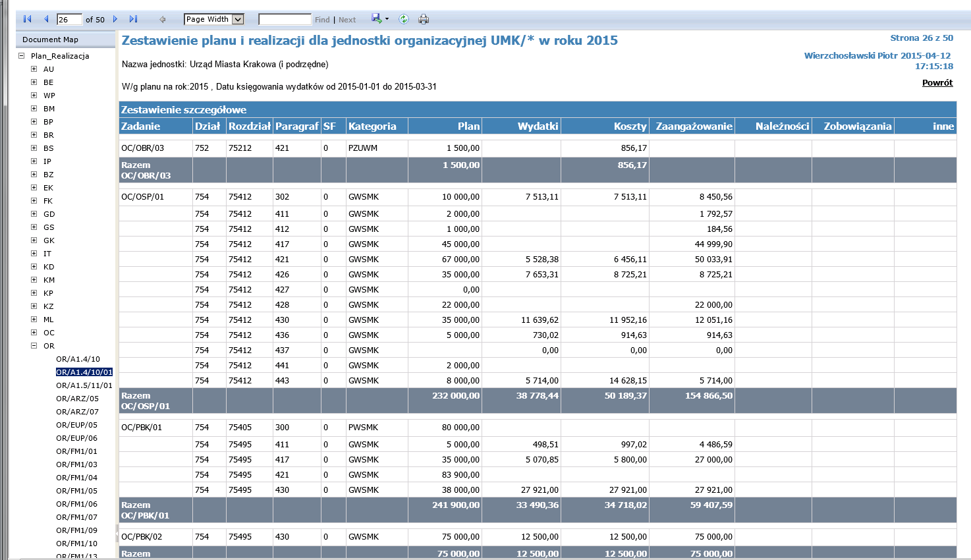
Task: Click the 14 628,15 cost value
Action: 628,381
